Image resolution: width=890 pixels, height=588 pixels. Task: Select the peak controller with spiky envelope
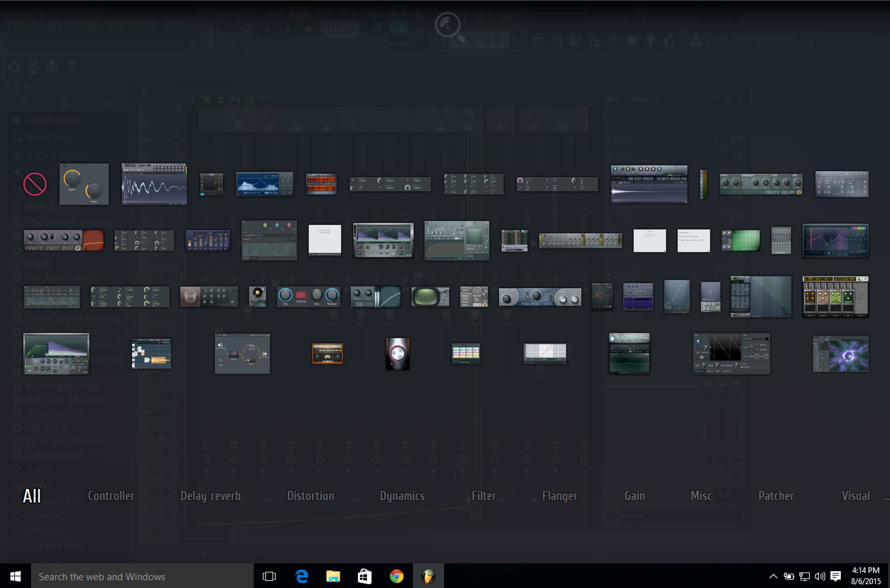click(x=52, y=297)
